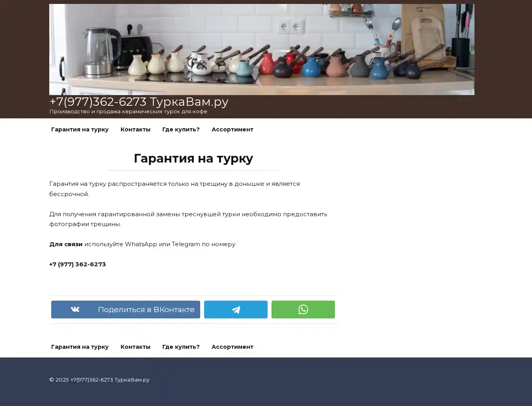Screen dimensions: 532x406
Task: Select 'Где купить?' in the top navigation
Action: 181,129
